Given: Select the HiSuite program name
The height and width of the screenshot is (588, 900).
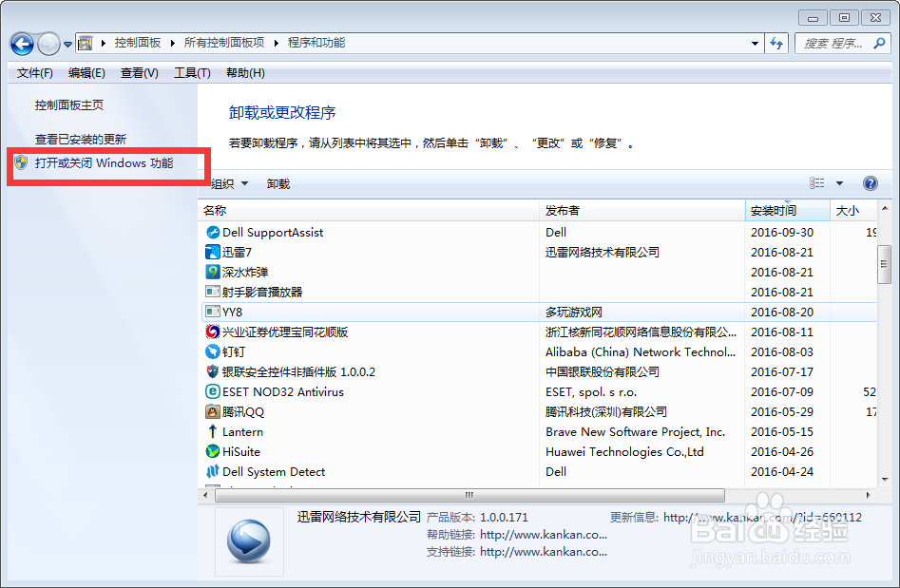Looking at the screenshot, I should (241, 452).
